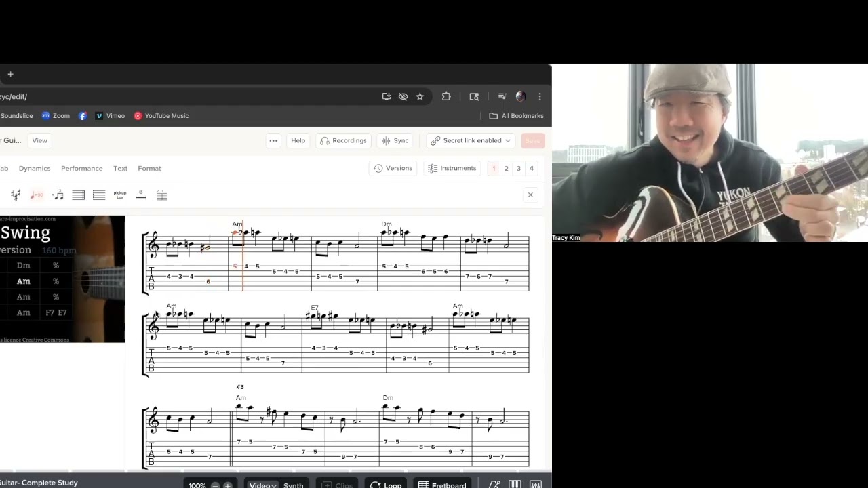Viewport: 868px width, 488px height.
Task: Toggle the Loop button
Action: coord(386,485)
